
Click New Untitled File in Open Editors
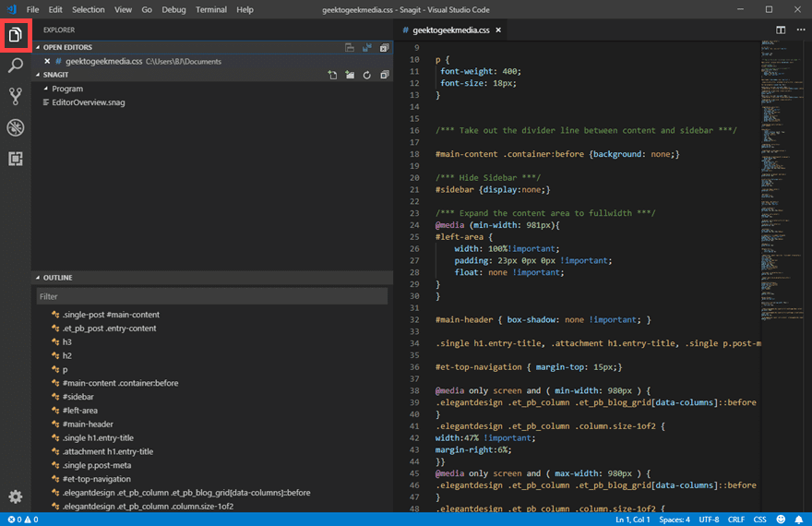tap(350, 47)
